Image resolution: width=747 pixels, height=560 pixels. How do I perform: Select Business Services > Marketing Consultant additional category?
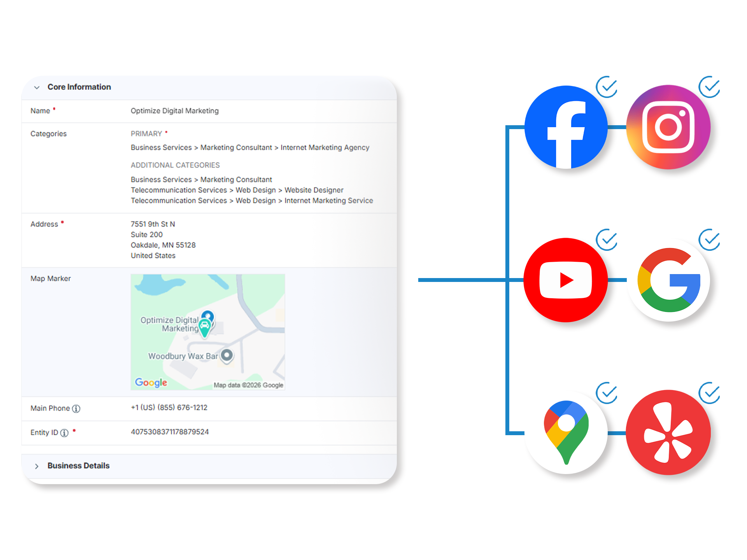coord(202,180)
